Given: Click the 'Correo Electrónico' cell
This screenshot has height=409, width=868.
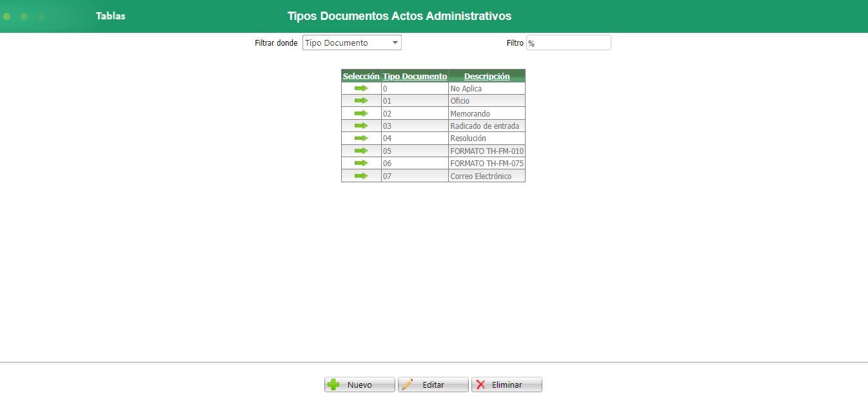Looking at the screenshot, I should click(x=487, y=176).
